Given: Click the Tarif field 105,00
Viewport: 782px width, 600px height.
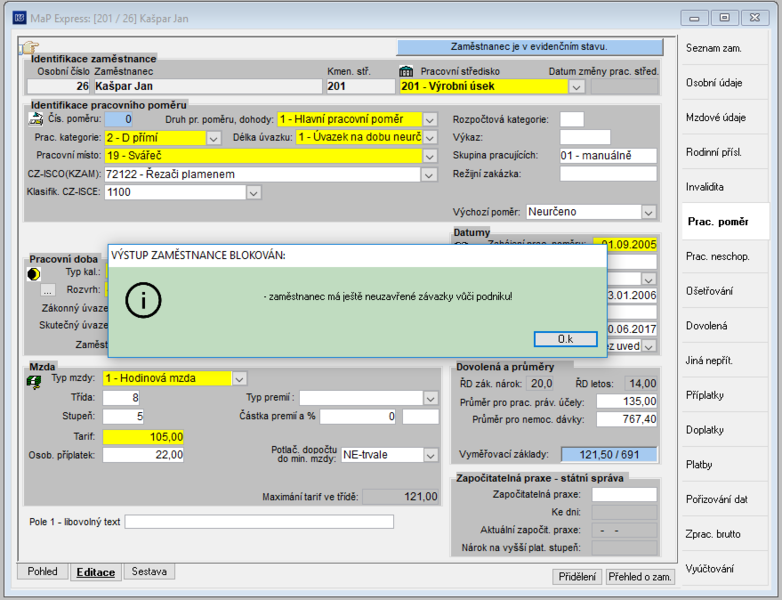Looking at the screenshot, I should click(143, 437).
